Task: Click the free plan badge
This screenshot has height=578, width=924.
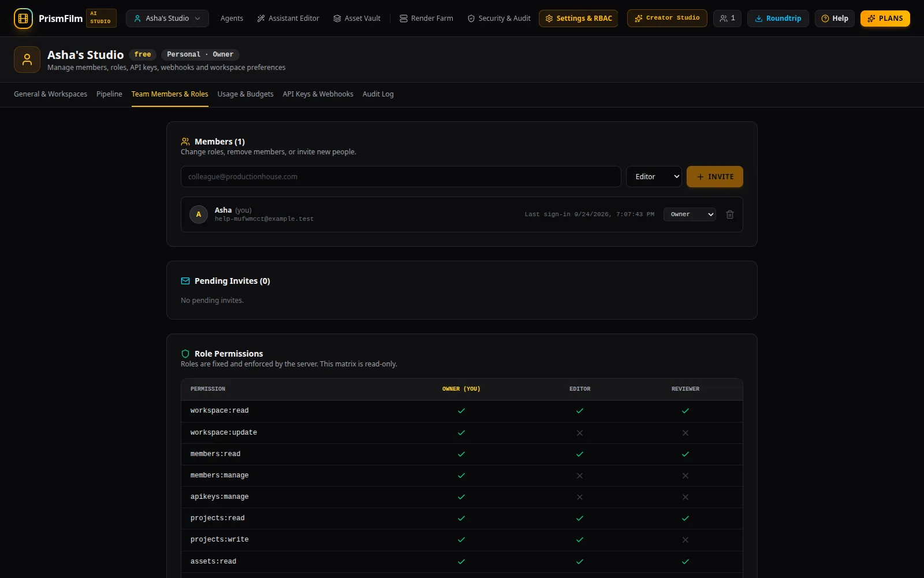Action: click(x=143, y=54)
